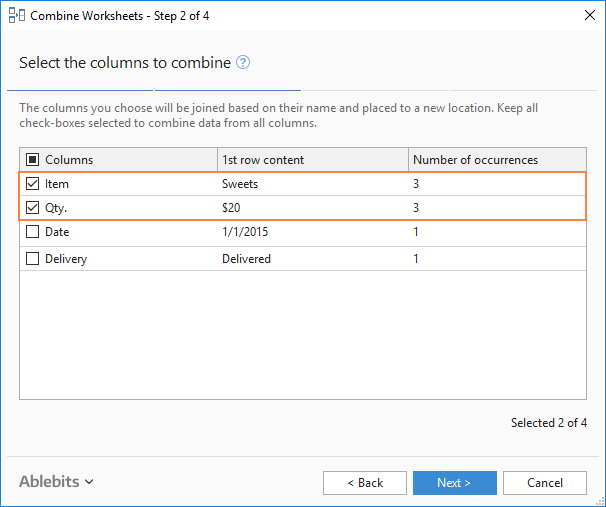Enable the Date column checkbox

click(x=32, y=232)
